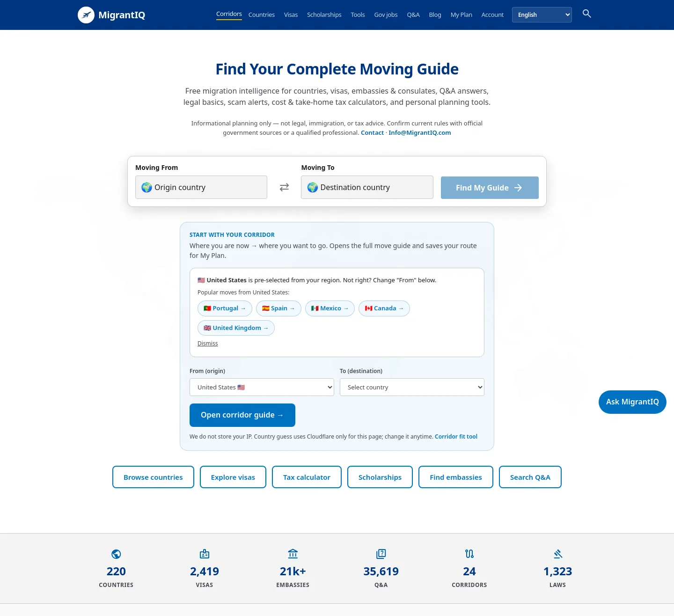
Task: Click the Q&A question icon above 35,619
Action: [381, 554]
